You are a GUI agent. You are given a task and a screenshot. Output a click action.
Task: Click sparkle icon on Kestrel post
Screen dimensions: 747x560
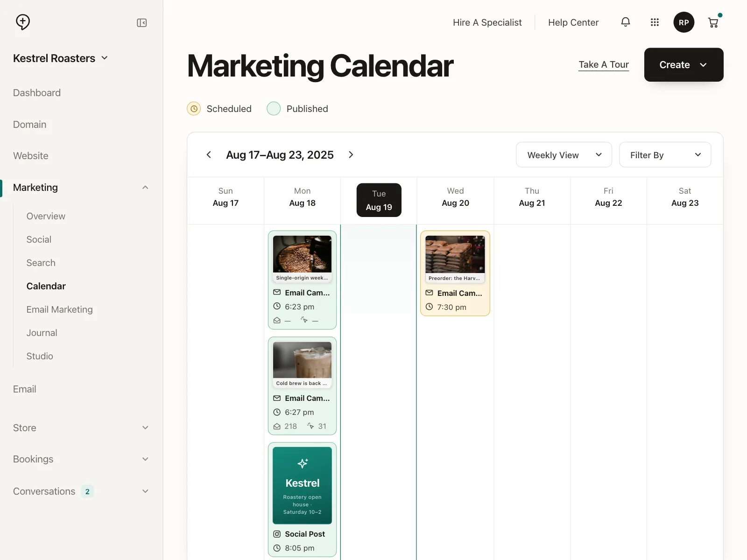(x=303, y=463)
